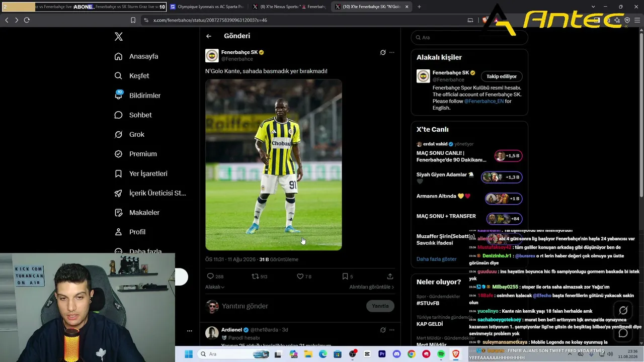
Task: Open KAP GELDİ trending topic
Action: click(430, 324)
